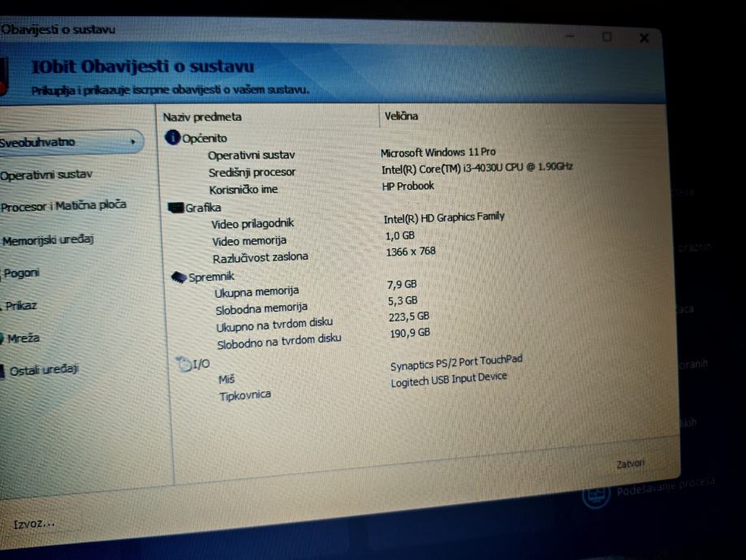
Task: Click the Naziv predmeta column header
Action: [x=202, y=117]
